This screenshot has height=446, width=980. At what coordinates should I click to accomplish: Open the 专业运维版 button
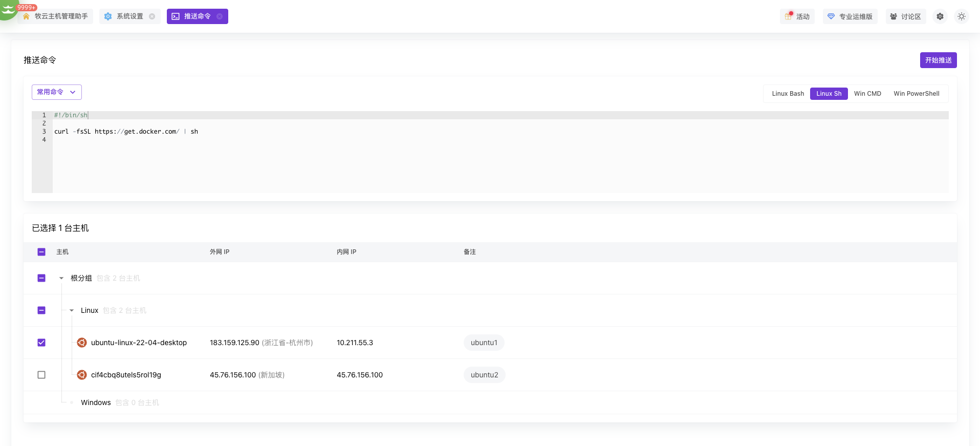click(850, 16)
